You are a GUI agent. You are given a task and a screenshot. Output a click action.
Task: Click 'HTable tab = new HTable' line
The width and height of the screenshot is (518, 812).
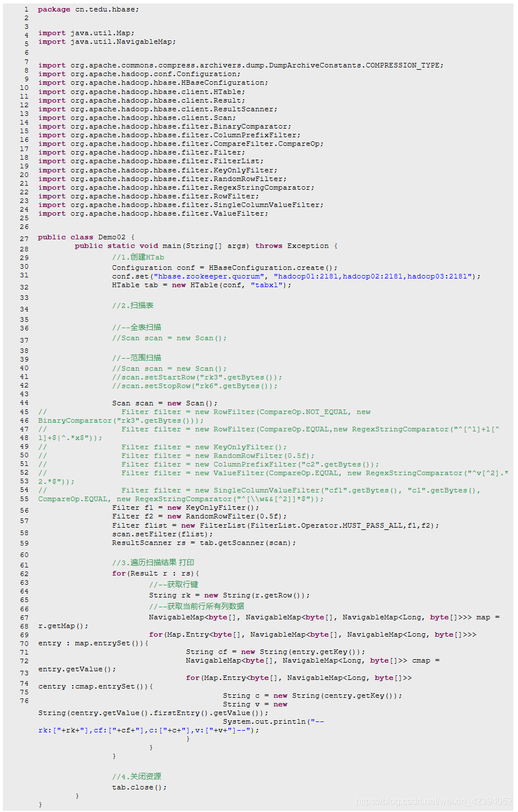coord(202,285)
